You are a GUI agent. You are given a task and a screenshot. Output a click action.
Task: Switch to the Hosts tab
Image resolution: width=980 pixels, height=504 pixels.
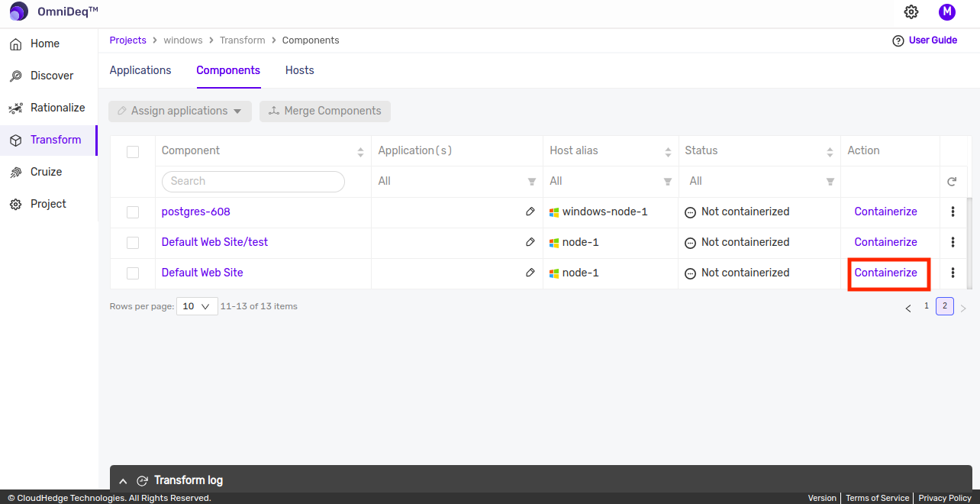pos(299,70)
